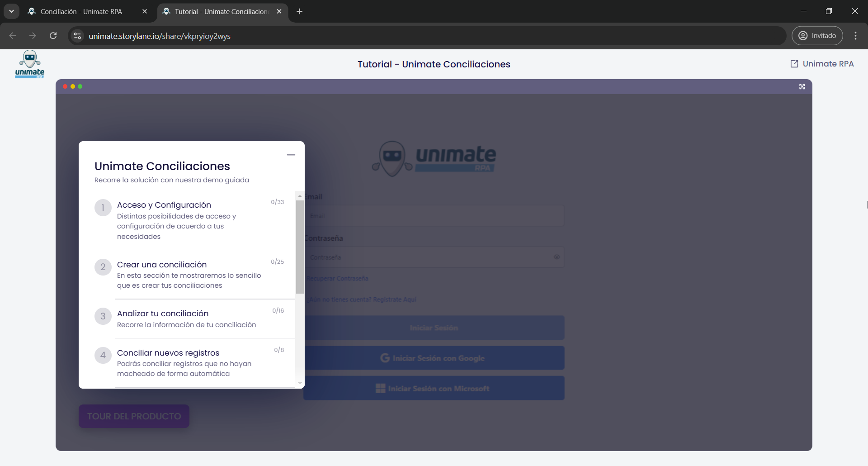Open the tab search dropdown
Viewport: 868px width, 466px height.
tap(11, 12)
